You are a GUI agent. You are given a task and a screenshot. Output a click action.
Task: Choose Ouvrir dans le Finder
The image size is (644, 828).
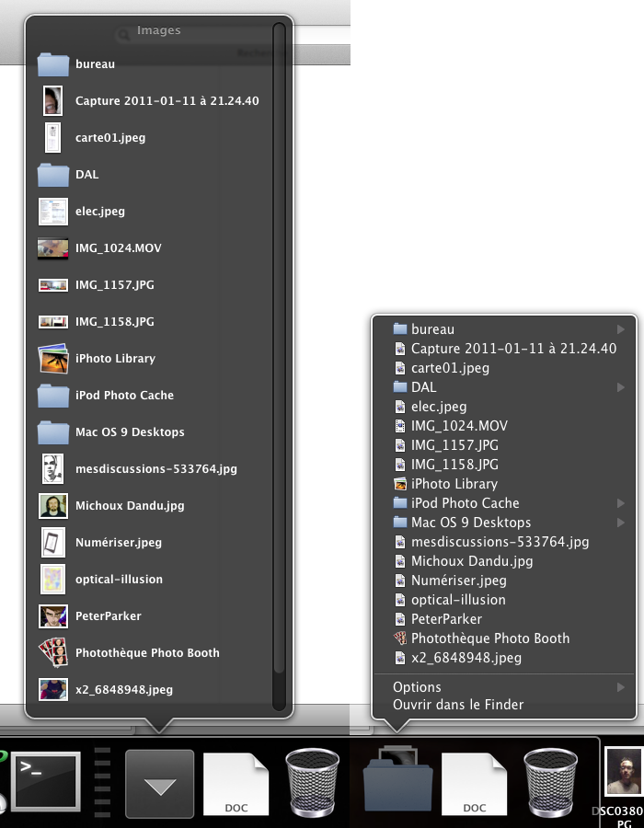pos(458,705)
